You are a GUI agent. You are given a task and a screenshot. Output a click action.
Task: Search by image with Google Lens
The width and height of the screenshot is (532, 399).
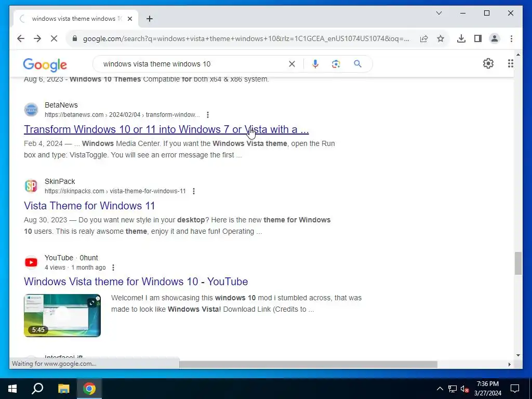tap(336, 64)
